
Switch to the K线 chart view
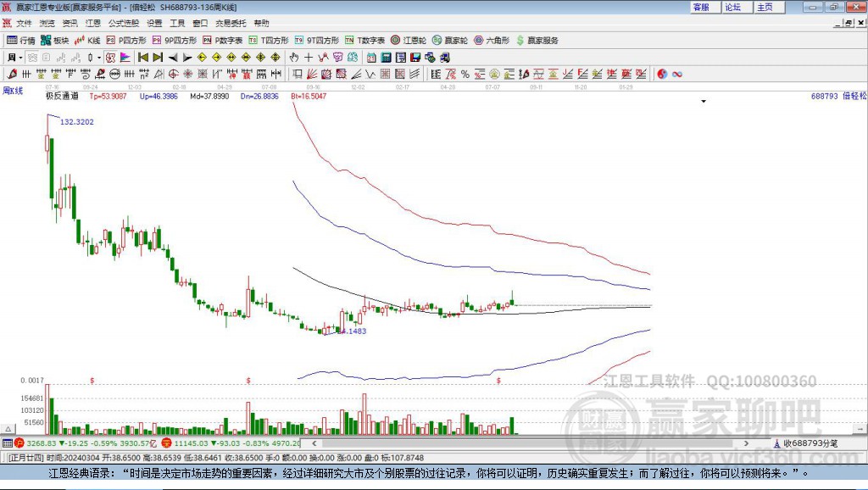click(x=87, y=41)
